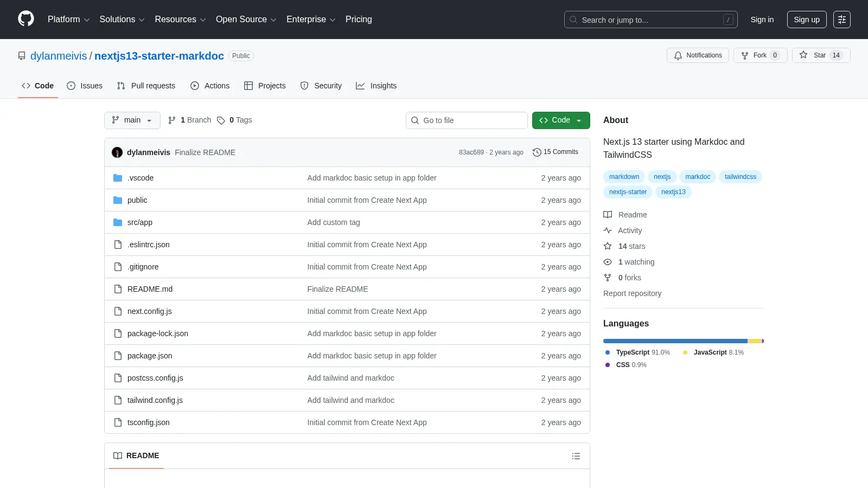Viewport: 868px width, 488px height.
Task: Click dylanmeivis avatar in commit header
Action: pos(117,152)
